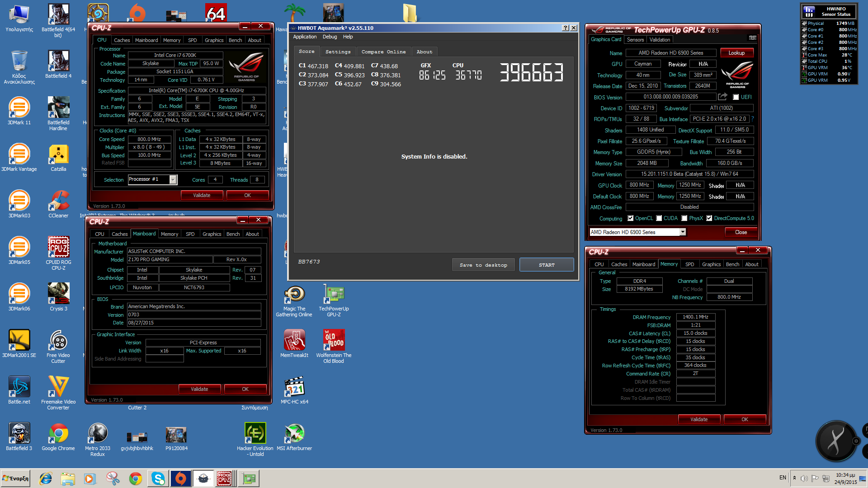868x488 pixels.
Task: Click the BIOS Version field in GPU-Z
Action: coord(670,97)
